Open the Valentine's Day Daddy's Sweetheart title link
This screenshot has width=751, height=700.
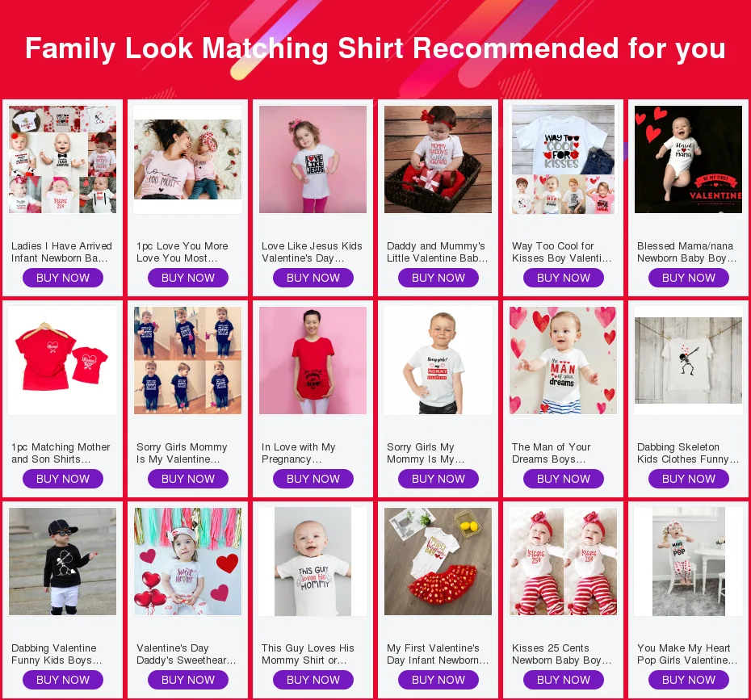point(187,654)
